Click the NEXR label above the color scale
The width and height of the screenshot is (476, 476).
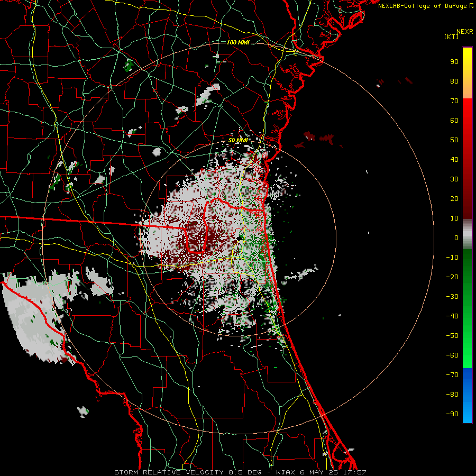point(465,32)
